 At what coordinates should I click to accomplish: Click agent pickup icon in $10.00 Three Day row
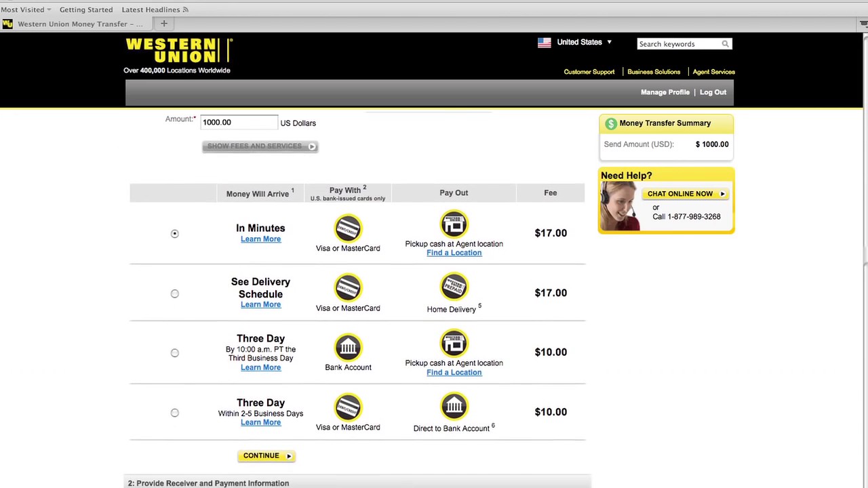pos(454,343)
